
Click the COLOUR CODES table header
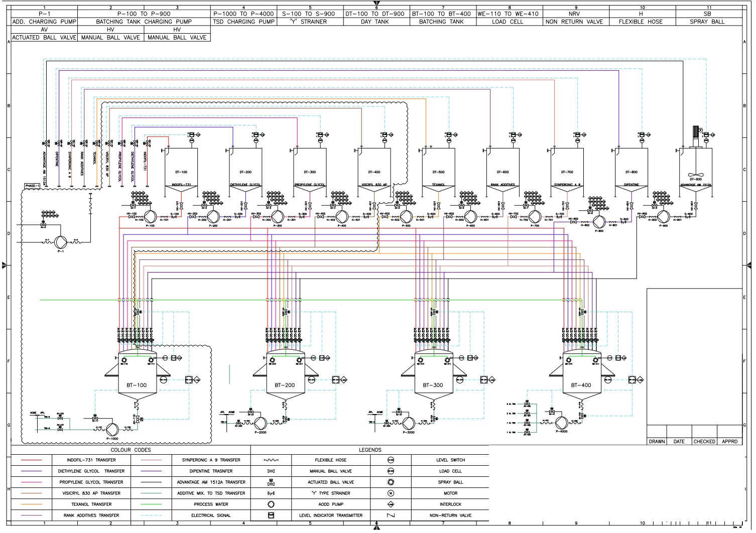[131, 450]
